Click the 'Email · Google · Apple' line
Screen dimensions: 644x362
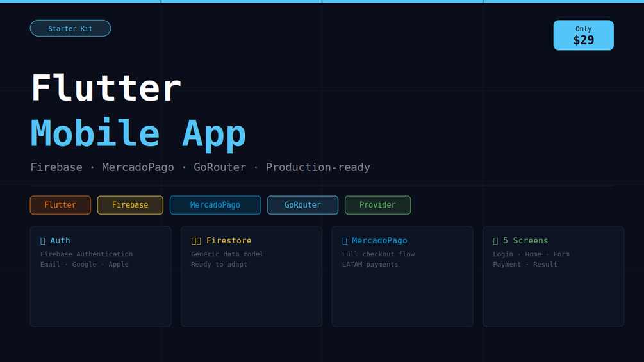click(84, 265)
